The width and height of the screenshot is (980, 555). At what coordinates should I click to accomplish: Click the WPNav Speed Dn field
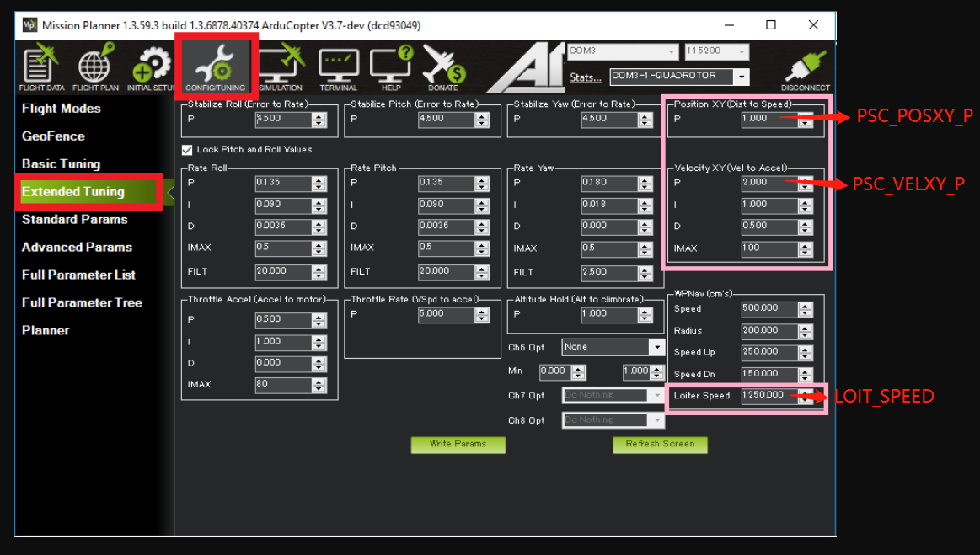769,375
